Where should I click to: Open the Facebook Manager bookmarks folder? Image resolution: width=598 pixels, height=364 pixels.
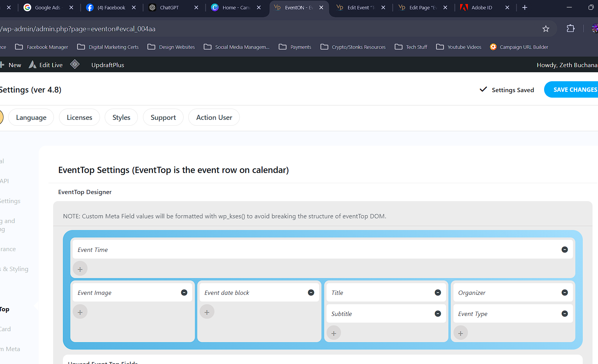(x=42, y=47)
